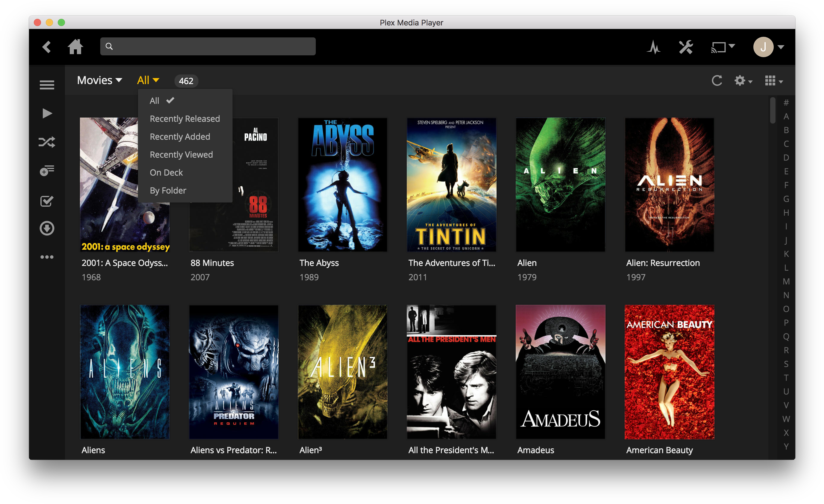
Task: Mark as watched checkmark icon
Action: (x=47, y=201)
